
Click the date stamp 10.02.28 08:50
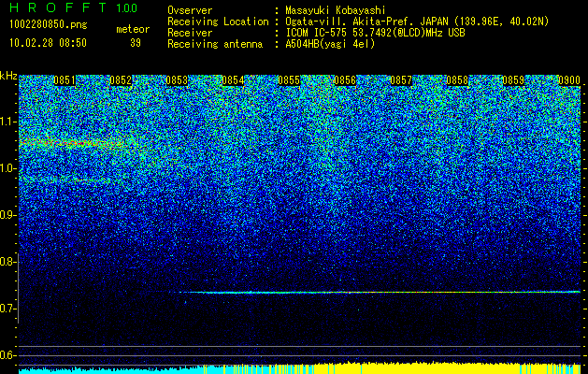(x=49, y=43)
